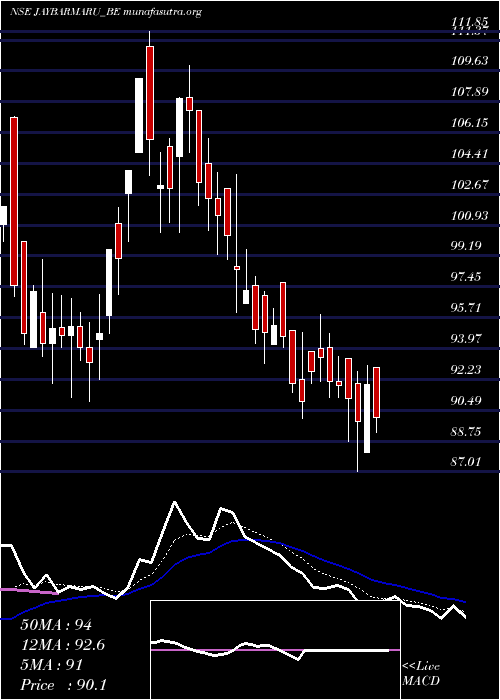500x700 pixels.
Task: Click the 102.67 price label
Action: (470, 185)
